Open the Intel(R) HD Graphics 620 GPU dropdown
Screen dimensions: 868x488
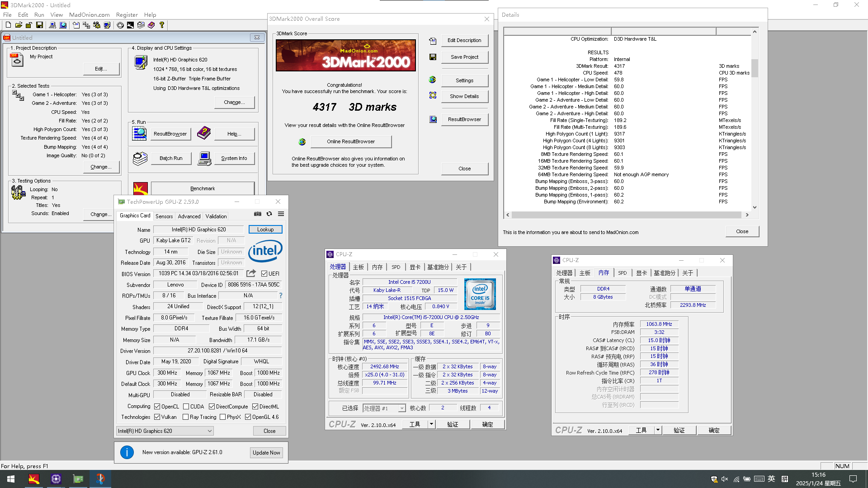[165, 431]
